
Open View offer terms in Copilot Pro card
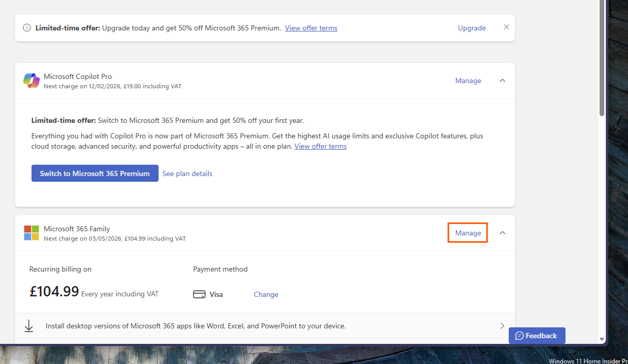(320, 146)
